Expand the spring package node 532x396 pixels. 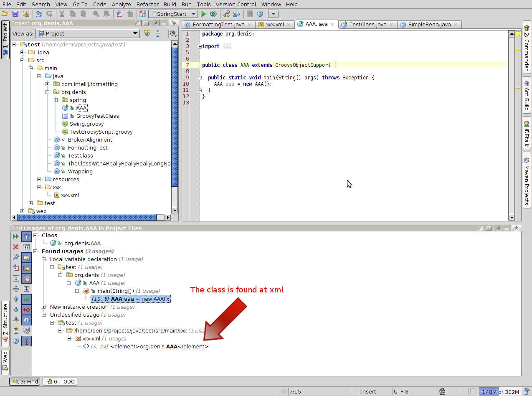point(56,100)
